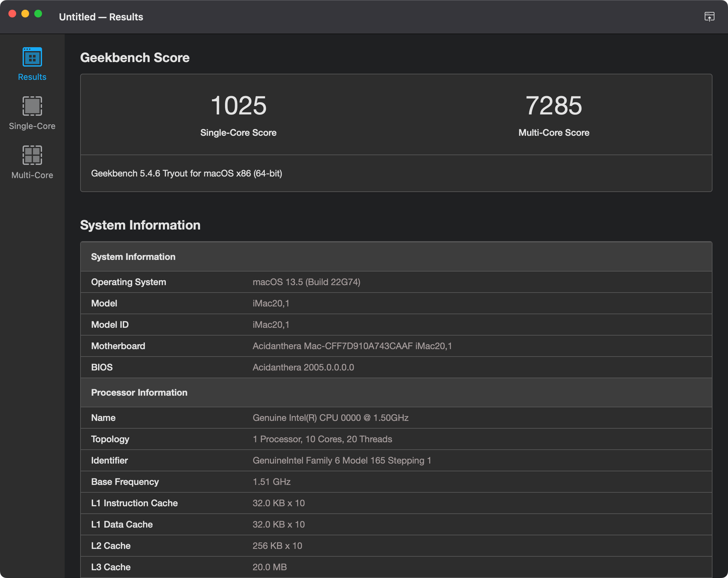Click the 1025 single-core score number

pyautogui.click(x=238, y=106)
